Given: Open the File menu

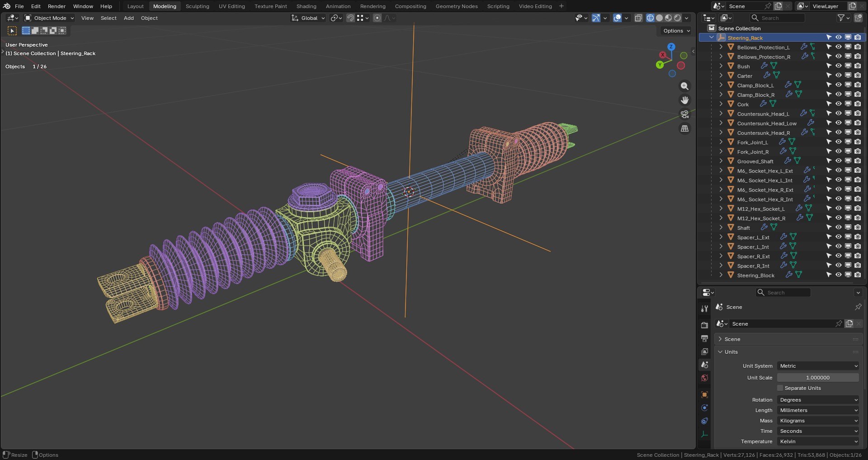Looking at the screenshot, I should click(19, 6).
